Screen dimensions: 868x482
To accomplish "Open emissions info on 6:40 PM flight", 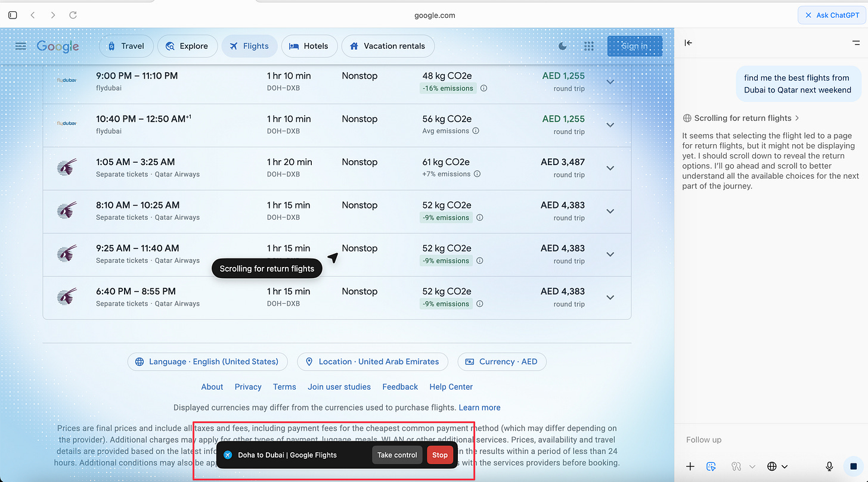I will coord(480,304).
